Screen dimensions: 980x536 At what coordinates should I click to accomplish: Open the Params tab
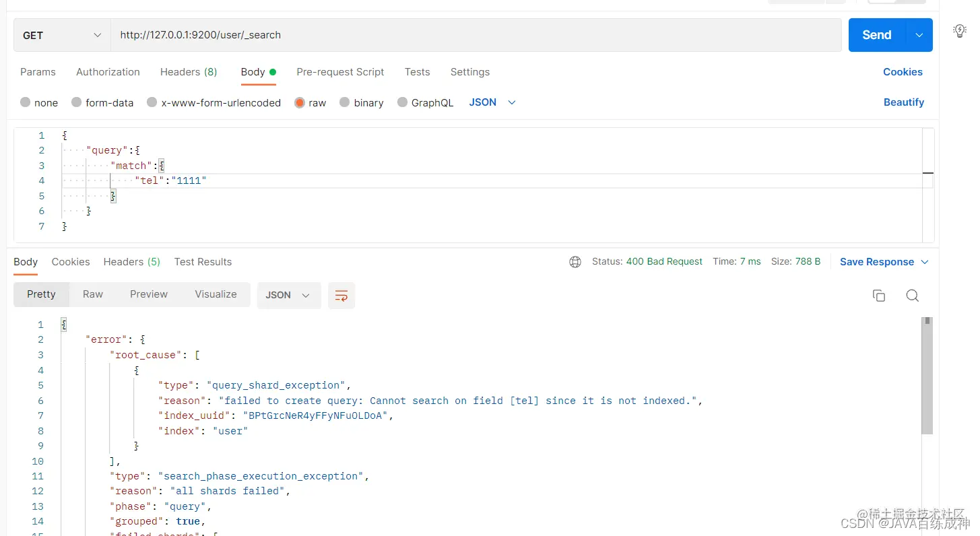[x=38, y=72]
